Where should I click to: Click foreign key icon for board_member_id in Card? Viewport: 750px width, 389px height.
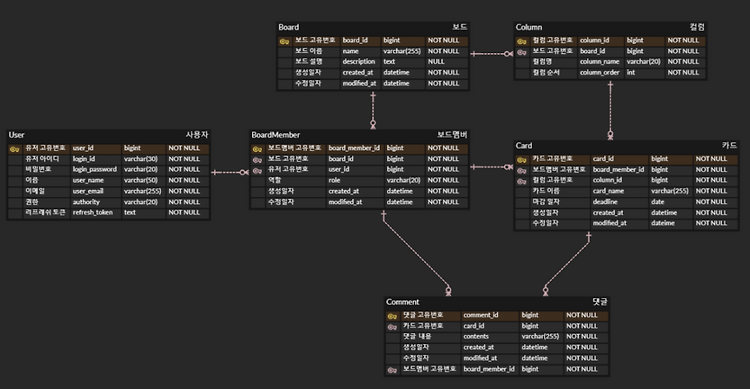pos(521,171)
